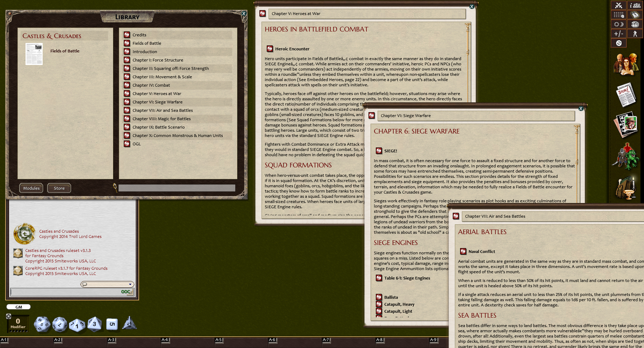Toggle the sun/moon lighting icon
This screenshot has height=348, width=644.
618,24
